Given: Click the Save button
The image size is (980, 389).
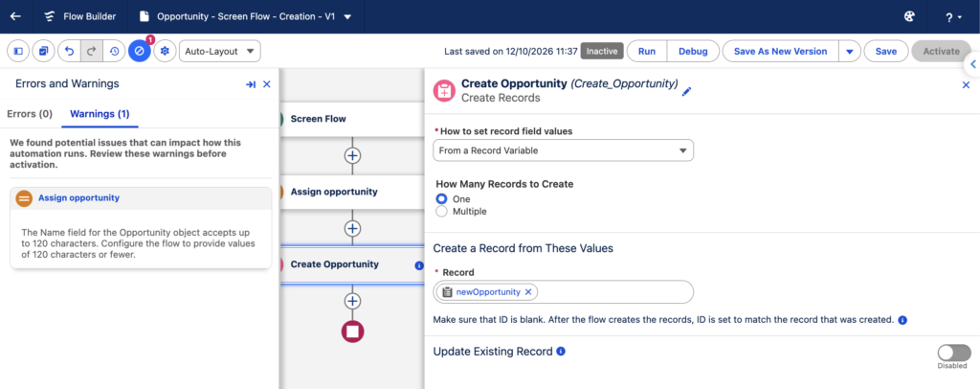Looking at the screenshot, I should (x=886, y=52).
